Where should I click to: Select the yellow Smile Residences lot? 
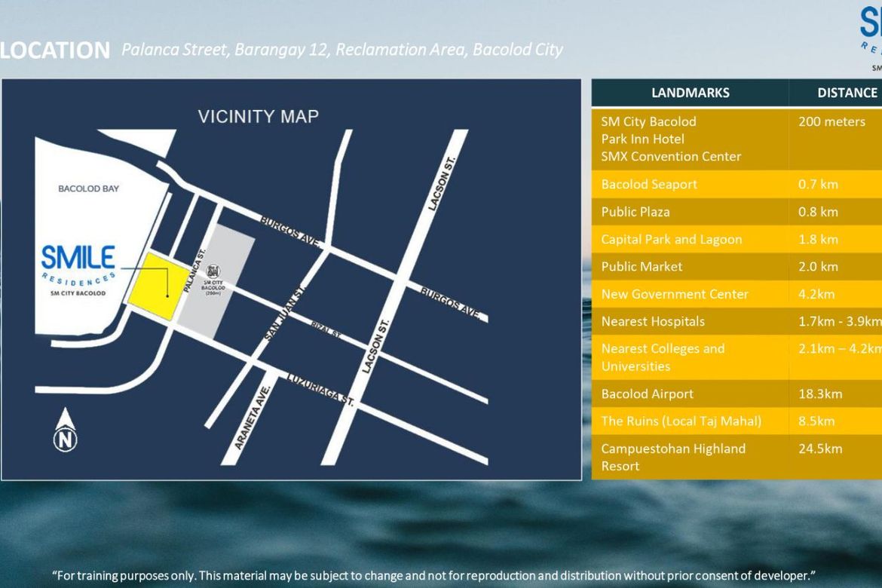point(159,286)
